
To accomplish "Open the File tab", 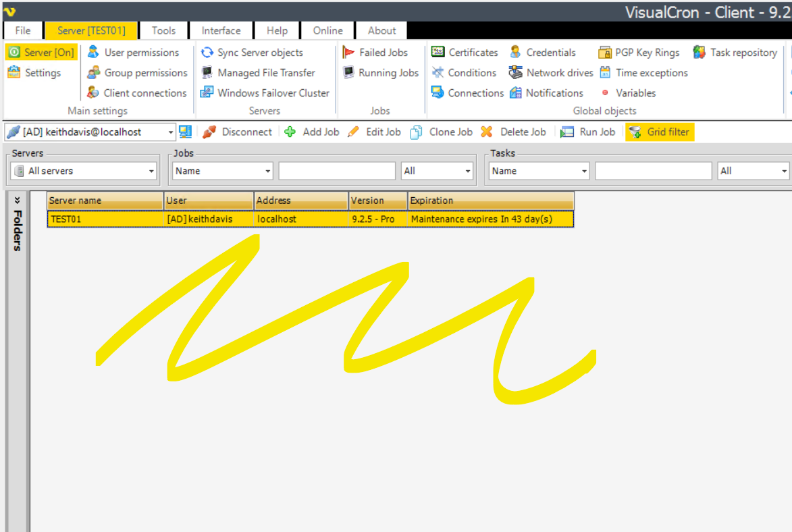I will pos(23,30).
